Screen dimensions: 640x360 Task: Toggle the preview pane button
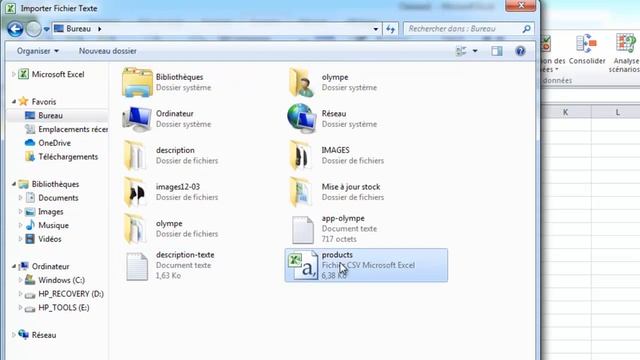click(497, 51)
